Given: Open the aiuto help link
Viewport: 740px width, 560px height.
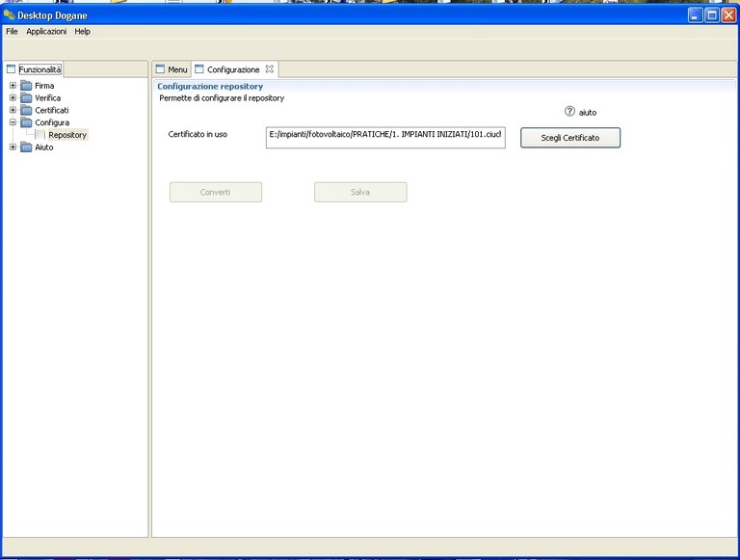Looking at the screenshot, I should [x=588, y=113].
